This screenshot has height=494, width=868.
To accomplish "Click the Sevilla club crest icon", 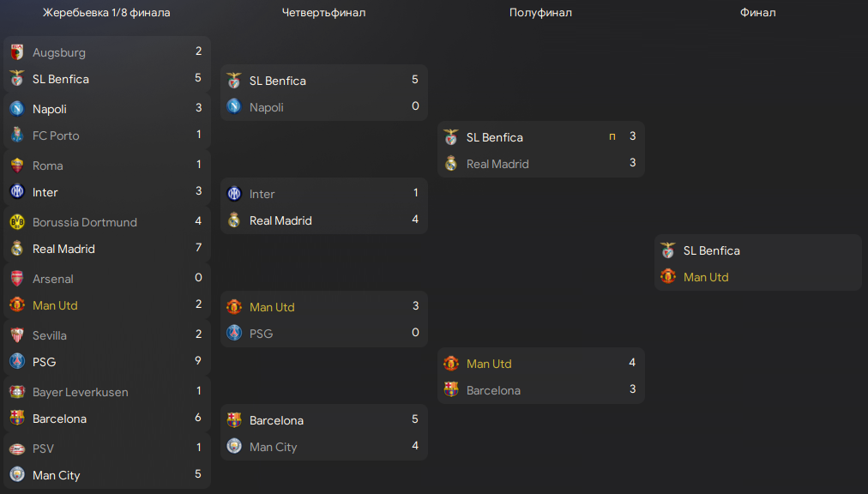I will (17, 335).
